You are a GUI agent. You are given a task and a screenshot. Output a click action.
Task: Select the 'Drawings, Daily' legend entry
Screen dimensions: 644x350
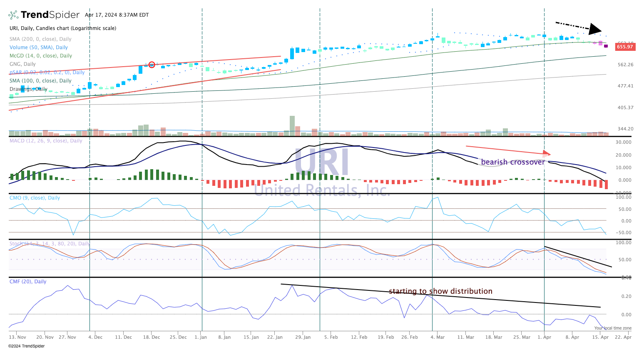point(28,89)
